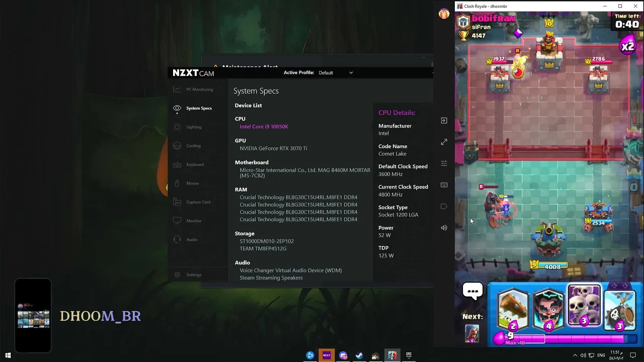Open Epic Games Launcher from the taskbar
Image resolution: width=644 pixels, height=362 pixels.
[x=409, y=355]
